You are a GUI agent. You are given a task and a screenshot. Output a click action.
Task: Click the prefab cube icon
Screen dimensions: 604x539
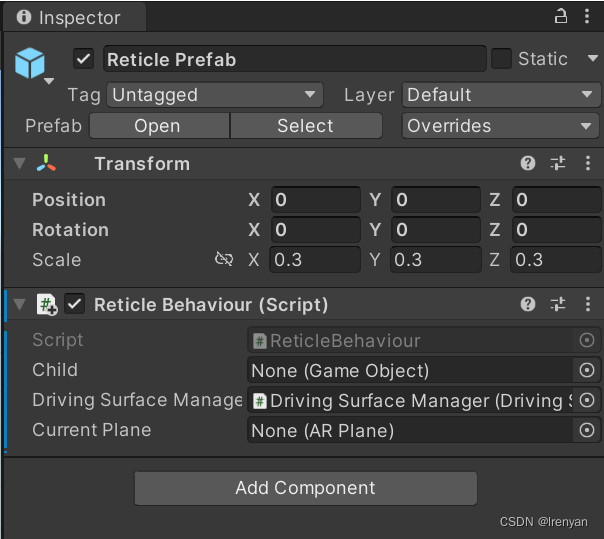click(30, 62)
